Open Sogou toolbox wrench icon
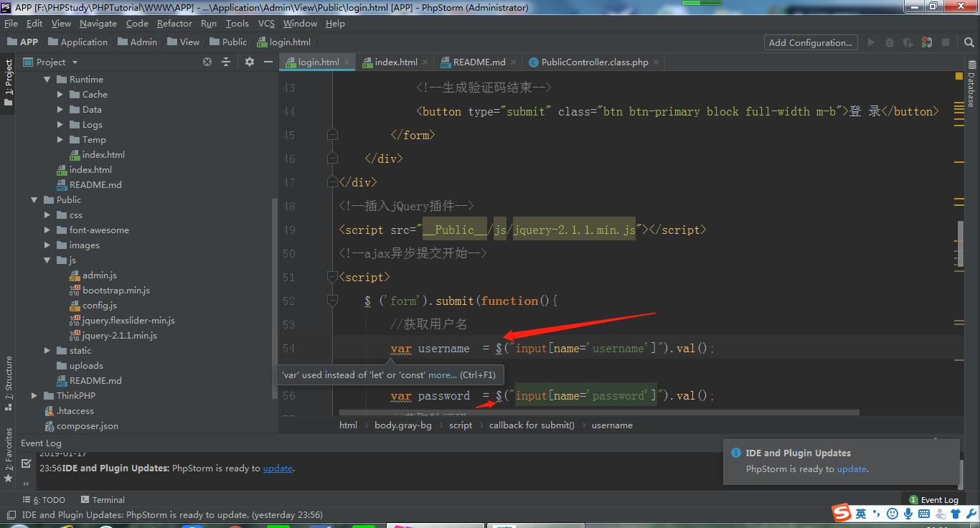 coord(971,514)
